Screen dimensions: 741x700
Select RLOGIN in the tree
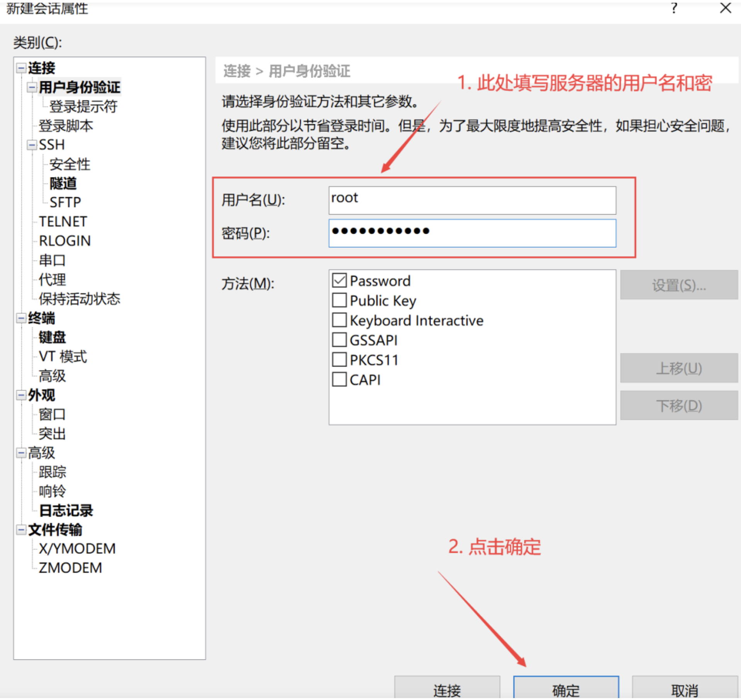click(x=65, y=241)
